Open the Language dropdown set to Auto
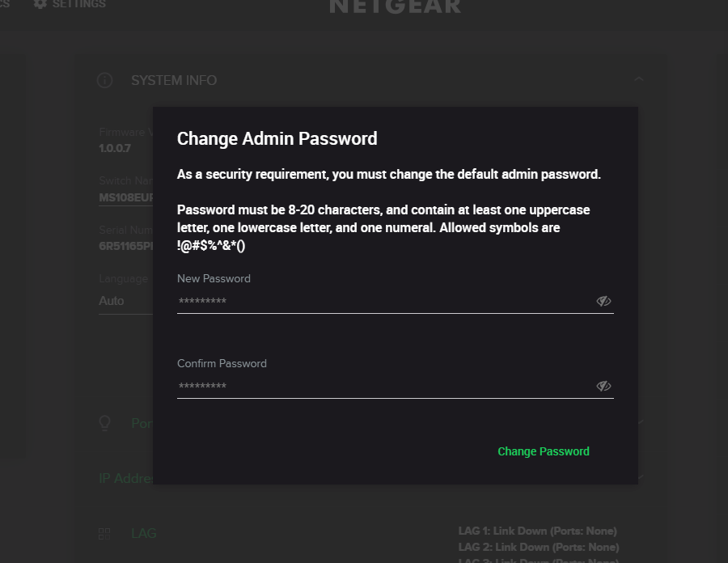 click(x=121, y=301)
